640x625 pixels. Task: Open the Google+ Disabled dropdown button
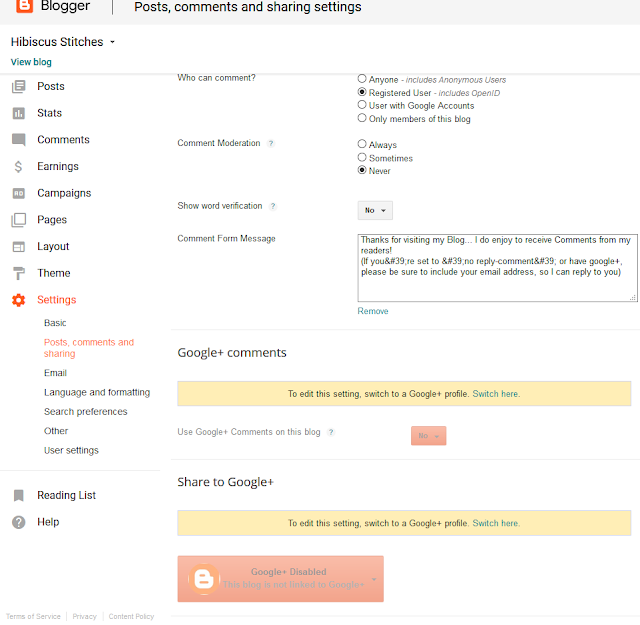280,578
